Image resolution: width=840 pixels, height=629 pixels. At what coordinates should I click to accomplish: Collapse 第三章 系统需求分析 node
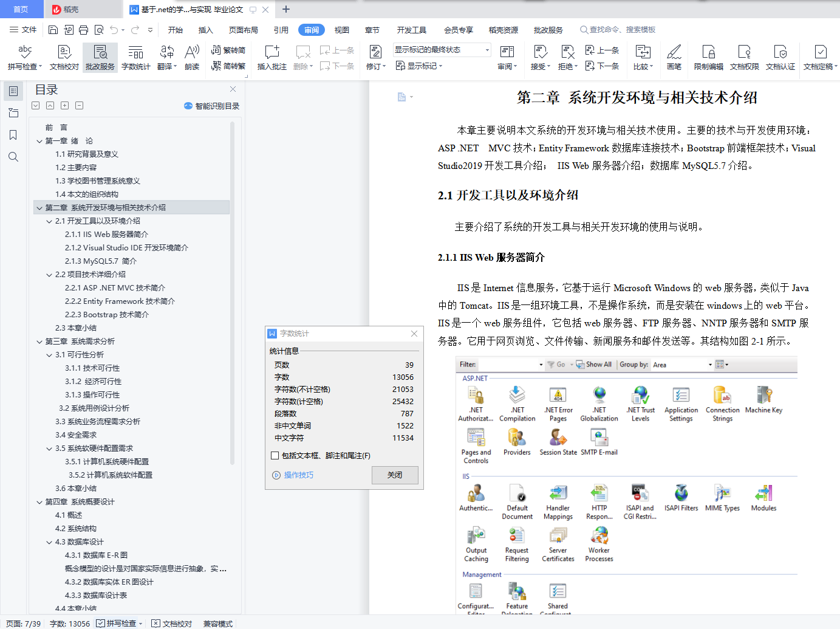(39, 342)
